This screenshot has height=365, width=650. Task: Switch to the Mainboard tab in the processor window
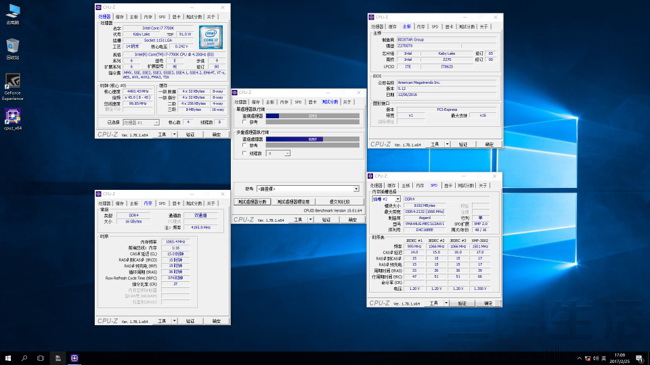[x=133, y=17]
